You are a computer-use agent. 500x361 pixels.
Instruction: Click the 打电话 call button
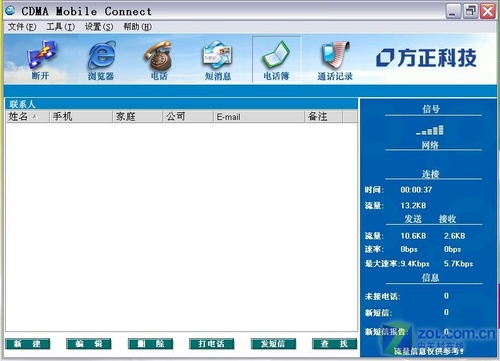tap(212, 344)
